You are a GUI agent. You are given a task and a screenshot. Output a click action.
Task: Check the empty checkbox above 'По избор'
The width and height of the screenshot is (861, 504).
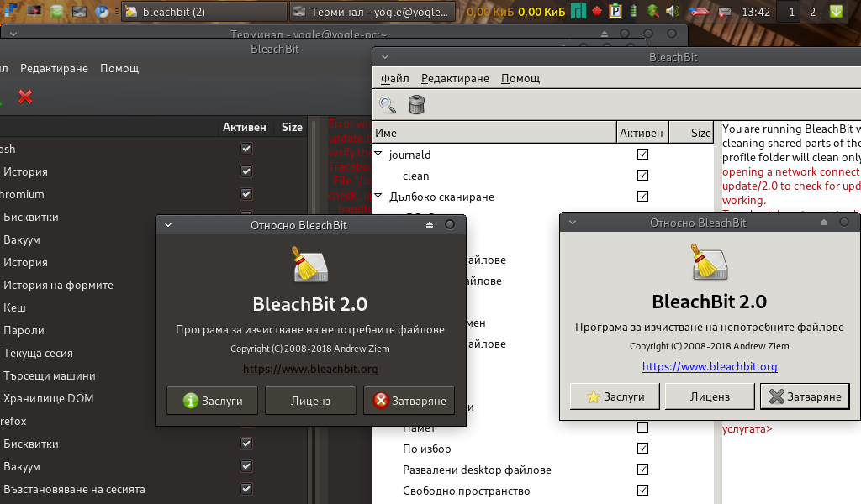tap(642, 428)
